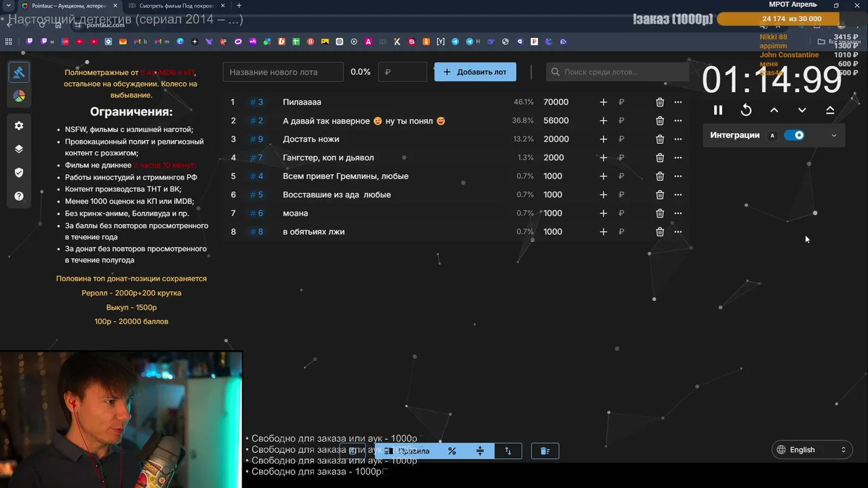Open the layers icon in sidebar

tap(19, 149)
